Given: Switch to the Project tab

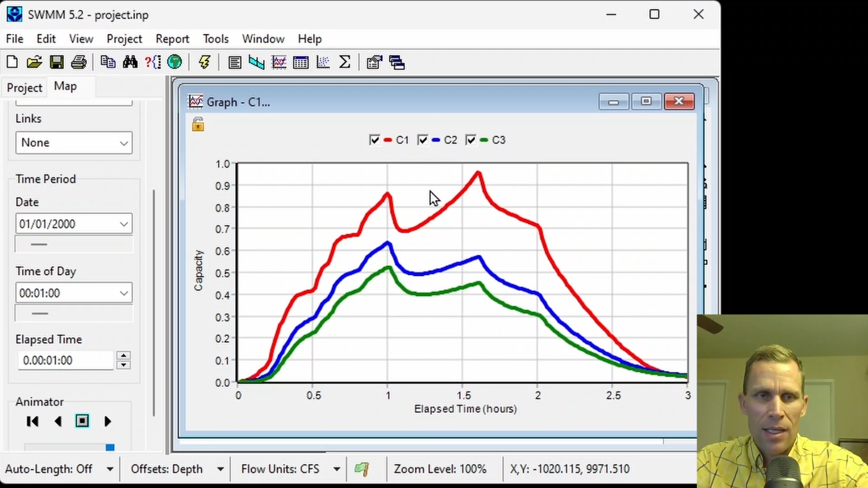Looking at the screenshot, I should tap(24, 88).
